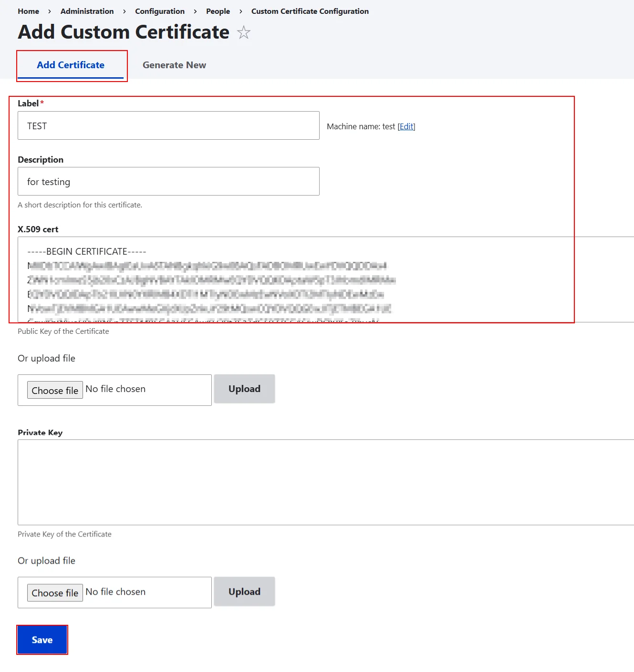Click the X.509 cert text area
Image resolution: width=634 pixels, height=672 pixels.
pyautogui.click(x=286, y=280)
